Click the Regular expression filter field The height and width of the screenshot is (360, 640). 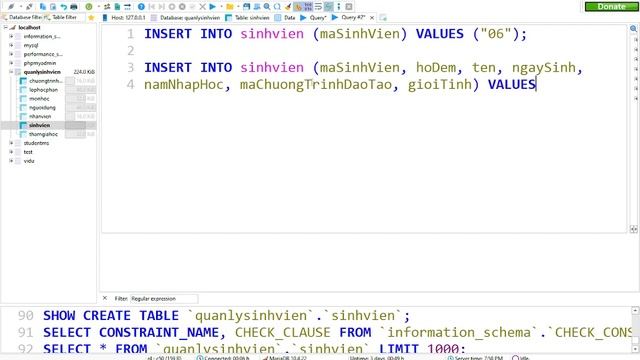164,299
